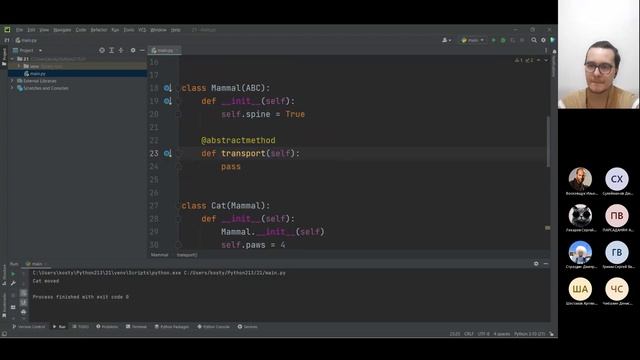The width and height of the screenshot is (640, 360).
Task: Open Python Console tool window
Action: [x=213, y=327]
